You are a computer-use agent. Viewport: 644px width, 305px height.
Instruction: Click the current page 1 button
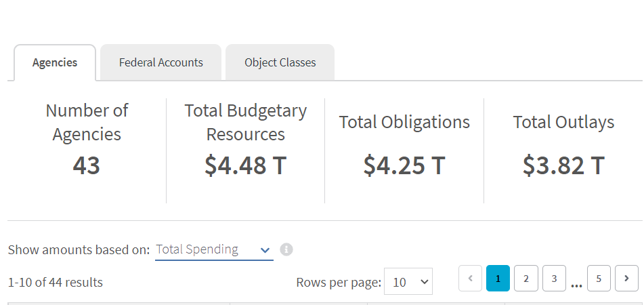498,279
